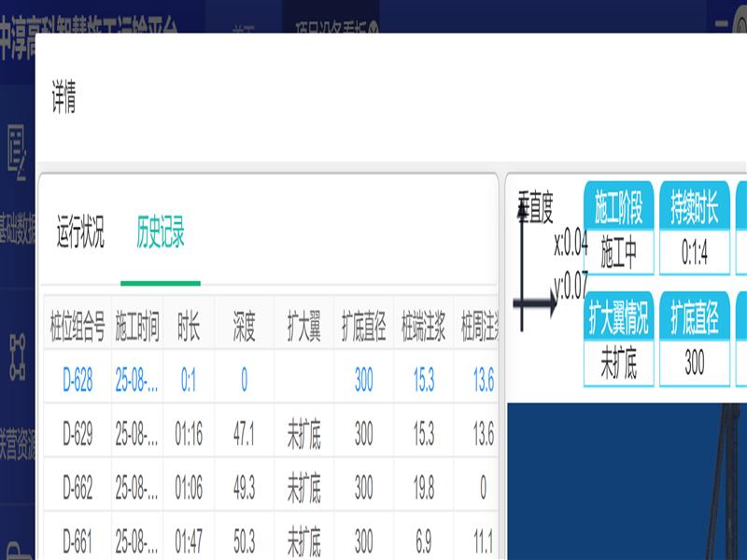Click the 扩底直径 column header in table

point(363,326)
